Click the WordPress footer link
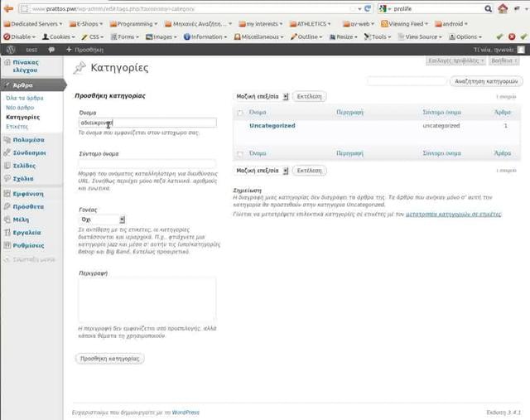Screen dimensions: 530x420 [x=185, y=413]
